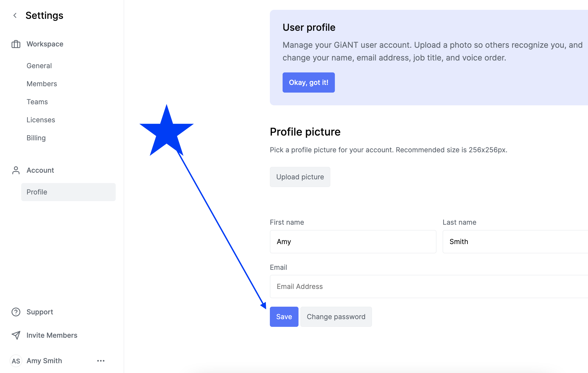Go to the Teams settings page
The width and height of the screenshot is (588, 373).
point(37,102)
